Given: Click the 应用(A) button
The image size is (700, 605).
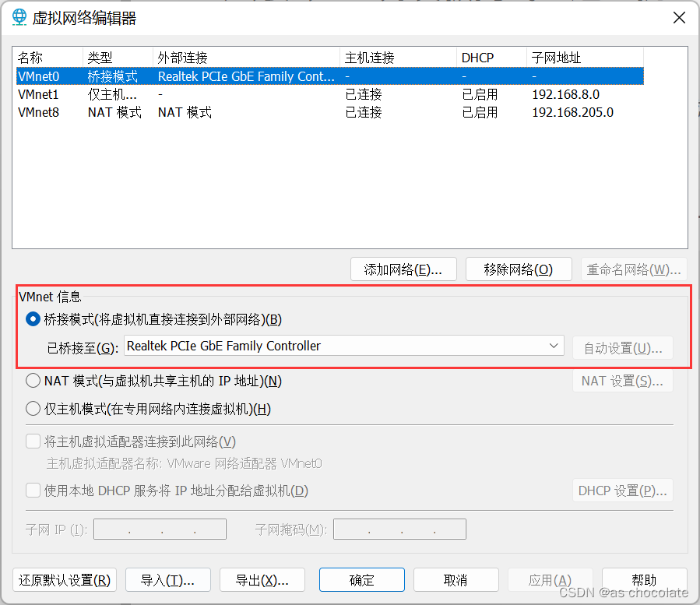Looking at the screenshot, I should point(551,580).
